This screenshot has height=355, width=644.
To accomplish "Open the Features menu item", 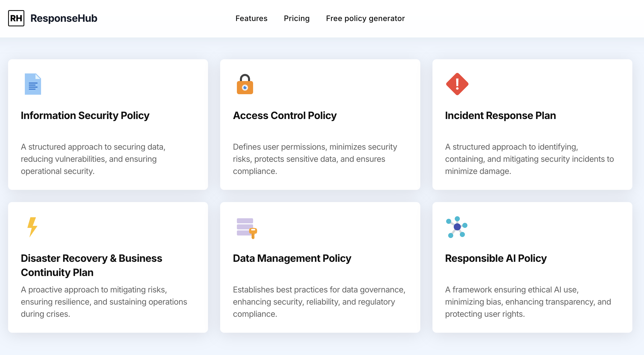I will coord(251,18).
